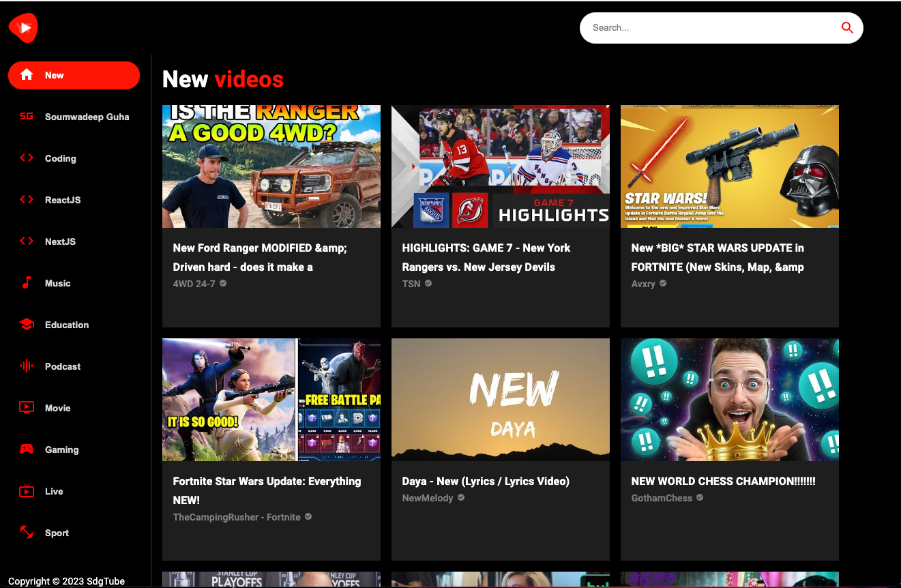Click verified badge next to Avxry
The height and width of the screenshot is (588, 901).
click(x=663, y=283)
